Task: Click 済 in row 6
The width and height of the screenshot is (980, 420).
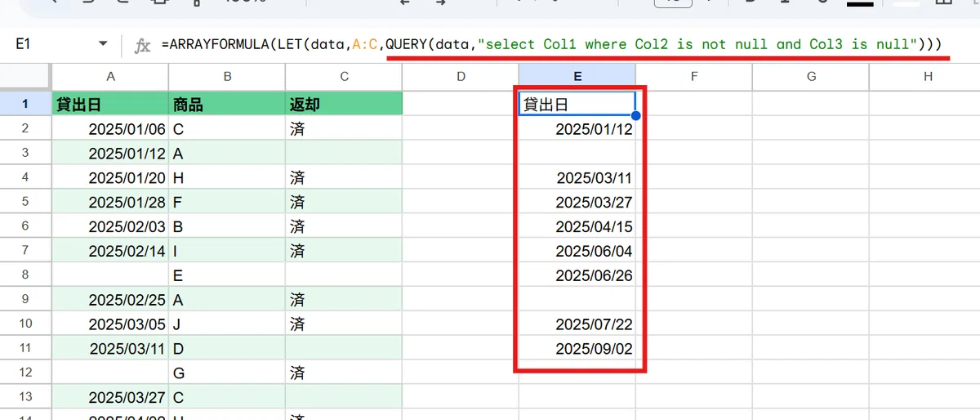Action: tap(344, 226)
